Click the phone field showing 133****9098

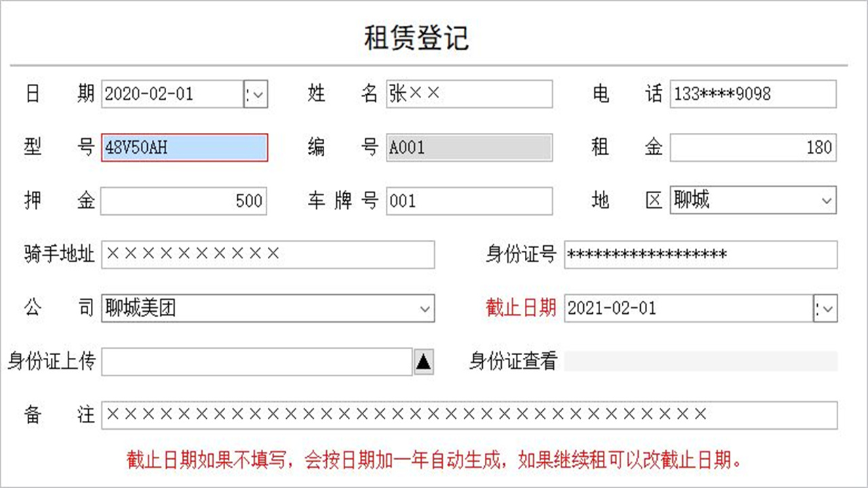(753, 94)
